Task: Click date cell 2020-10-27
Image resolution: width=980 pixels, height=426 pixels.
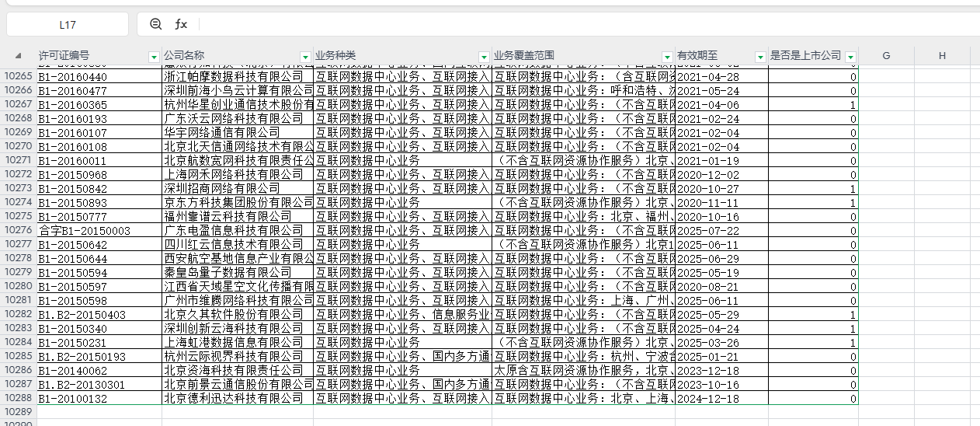Action: [x=721, y=189]
